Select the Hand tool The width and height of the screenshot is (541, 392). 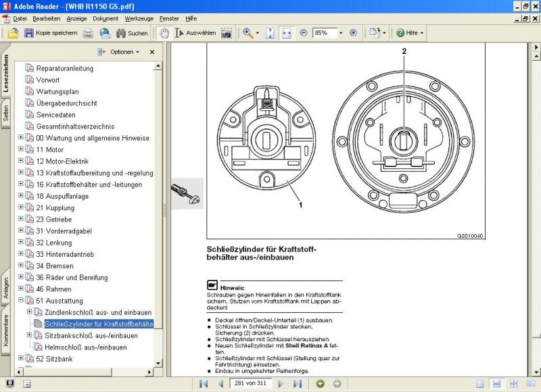(164, 32)
